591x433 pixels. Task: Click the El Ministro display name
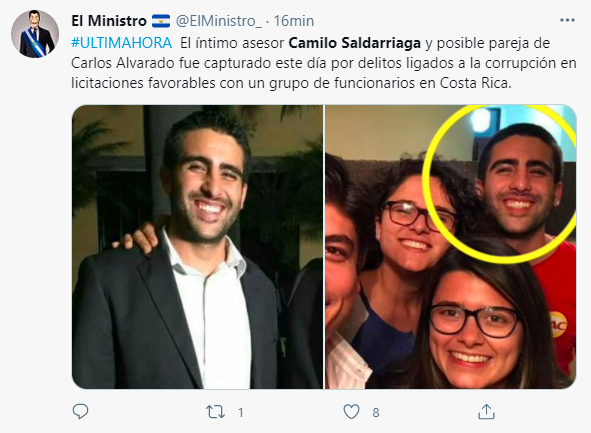pos(109,21)
